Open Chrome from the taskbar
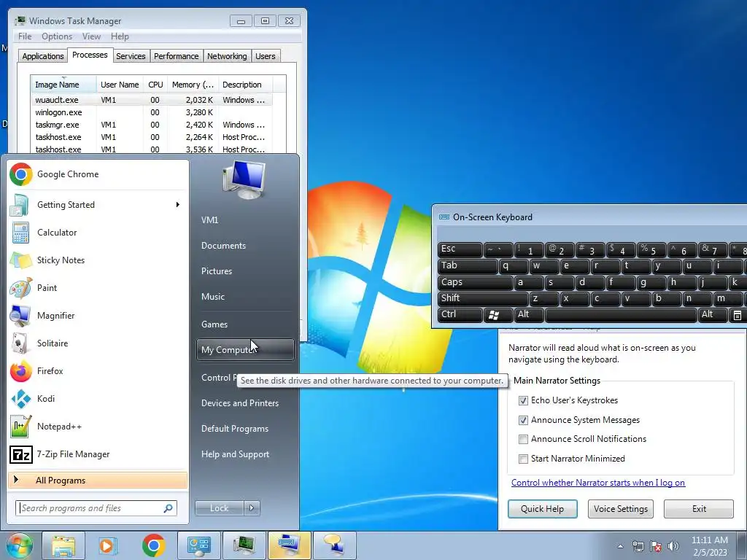Image resolution: width=747 pixels, height=560 pixels. click(153, 545)
